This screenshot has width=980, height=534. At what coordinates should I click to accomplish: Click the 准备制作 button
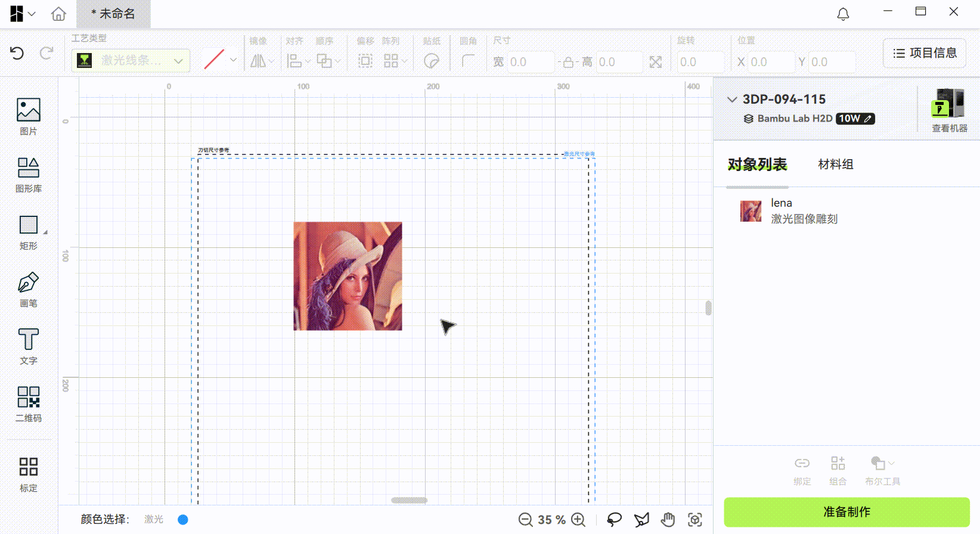tap(846, 512)
